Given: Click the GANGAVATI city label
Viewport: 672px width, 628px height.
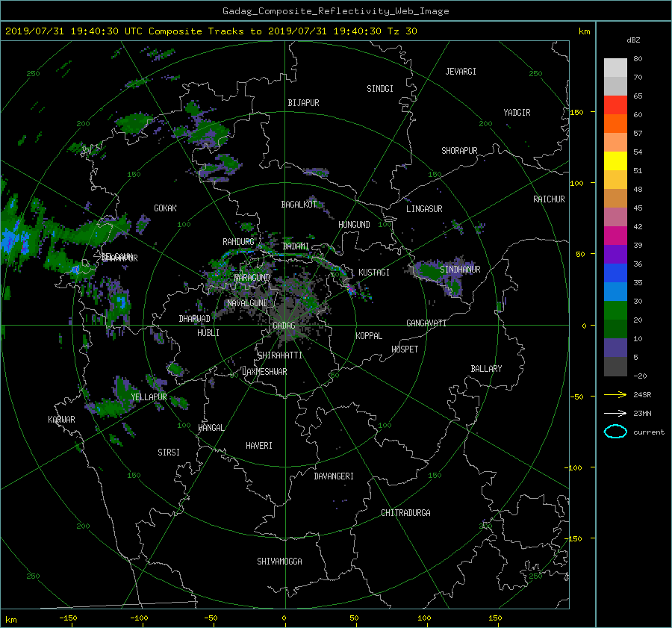Looking at the screenshot, I should coord(426,323).
